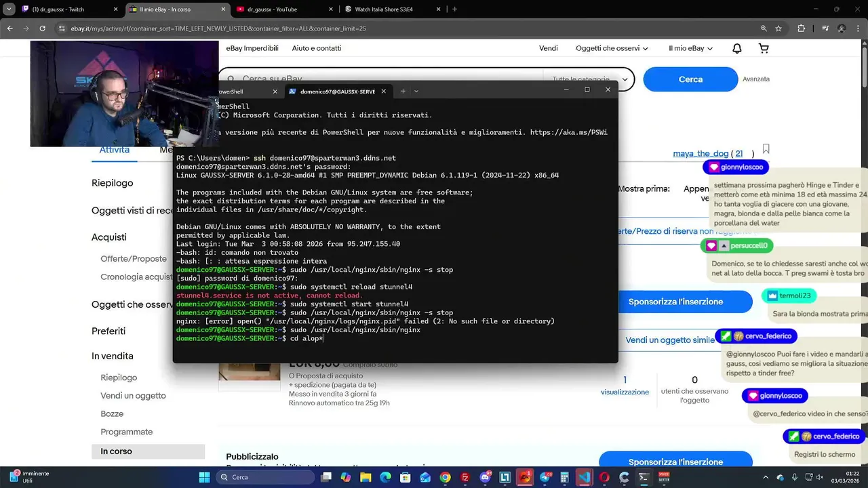Click Vendi un oggetto simile button
868x488 pixels.
pyautogui.click(x=670, y=340)
